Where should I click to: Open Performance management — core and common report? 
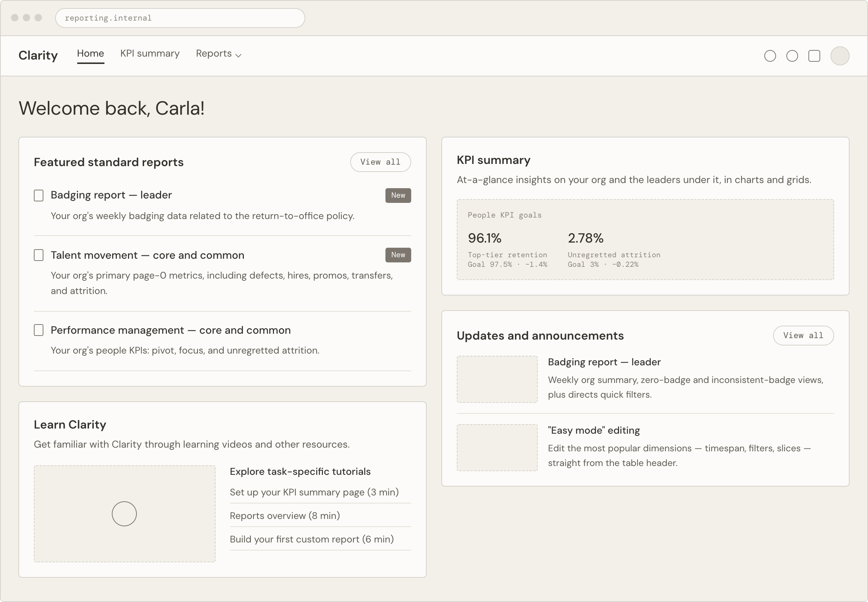click(171, 330)
